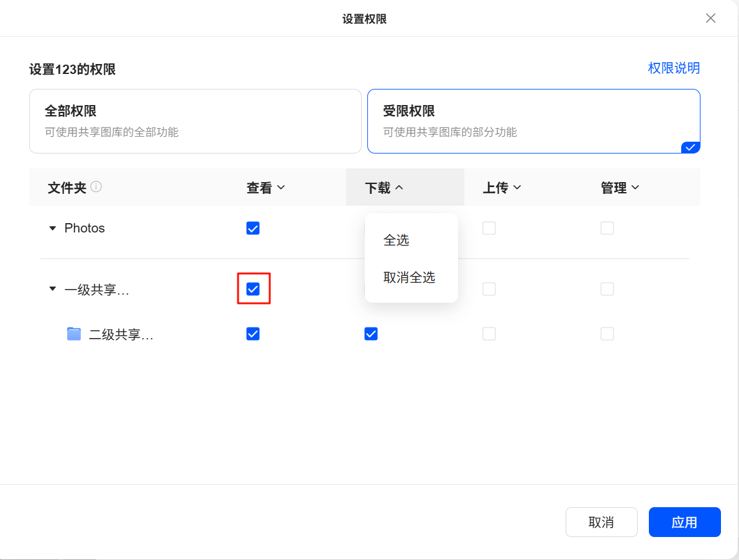Uncheck the 二级共享 下载 checkbox

click(x=371, y=334)
